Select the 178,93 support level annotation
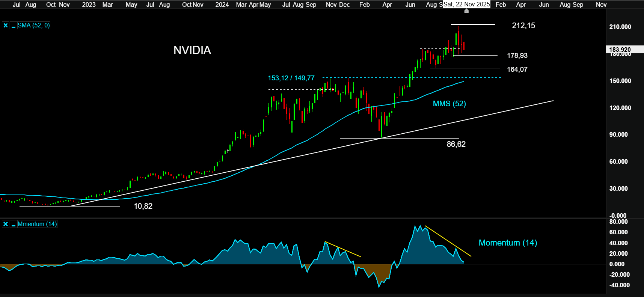The image size is (644, 297). [517, 56]
